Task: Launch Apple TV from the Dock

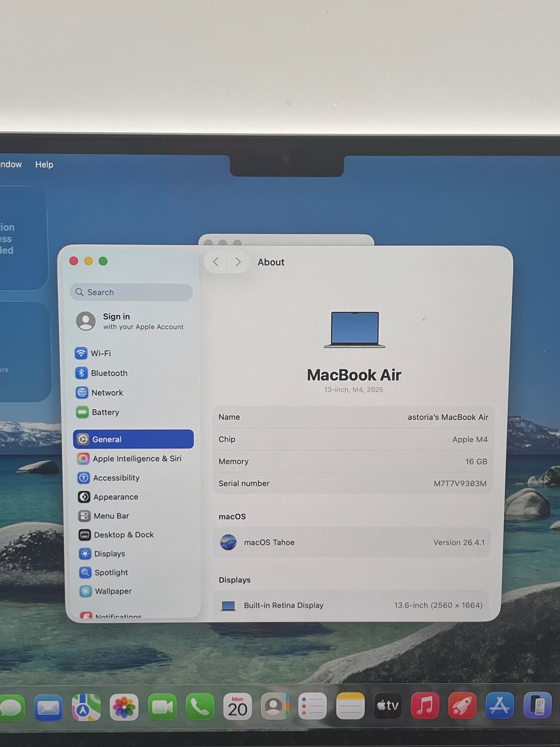Action: point(388,706)
